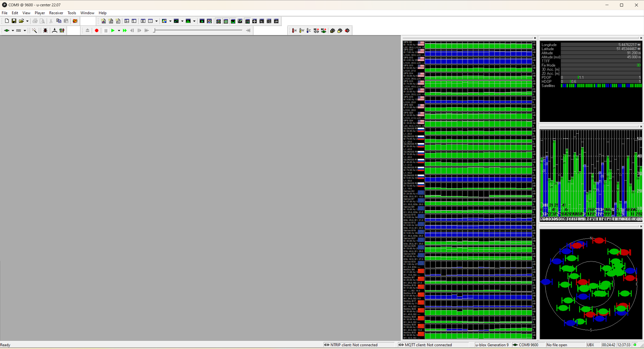This screenshot has width=644, height=349.
Task: Click the Hotstart thermometer icon
Action: pyautogui.click(x=294, y=30)
